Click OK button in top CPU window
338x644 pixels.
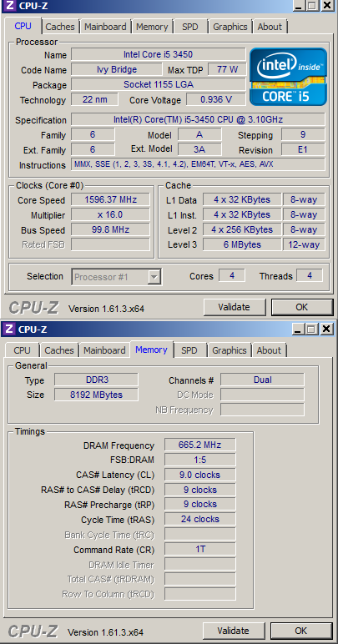pyautogui.click(x=302, y=307)
